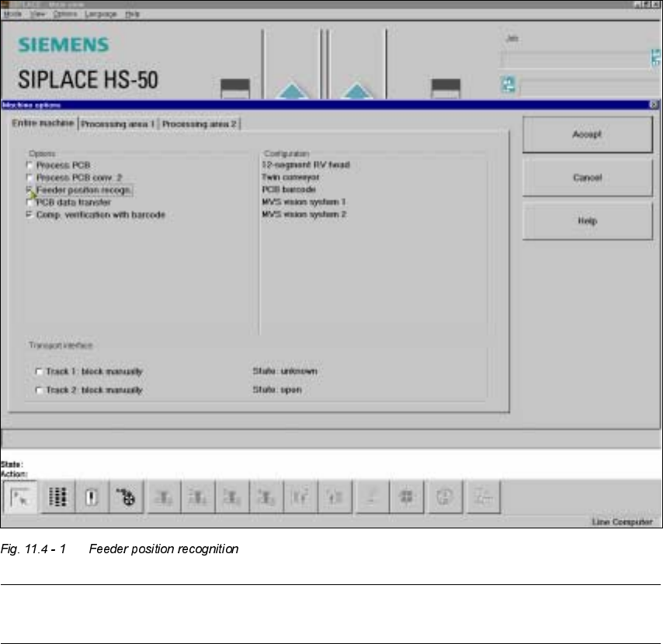The height and width of the screenshot is (644, 663).
Task: Close the Machine options dialog
Action: coord(654,105)
